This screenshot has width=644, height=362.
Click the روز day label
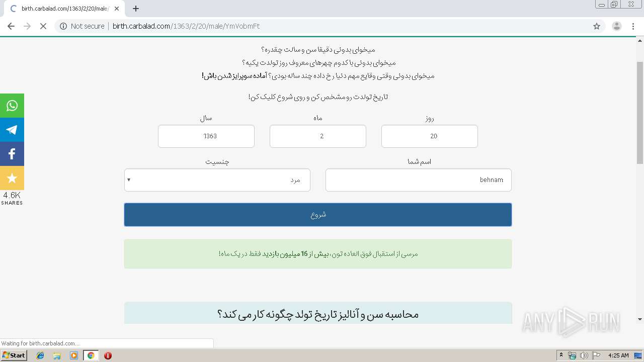[x=429, y=118]
